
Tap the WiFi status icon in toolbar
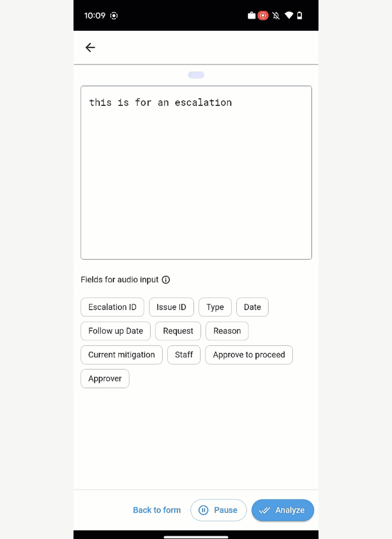[289, 15]
